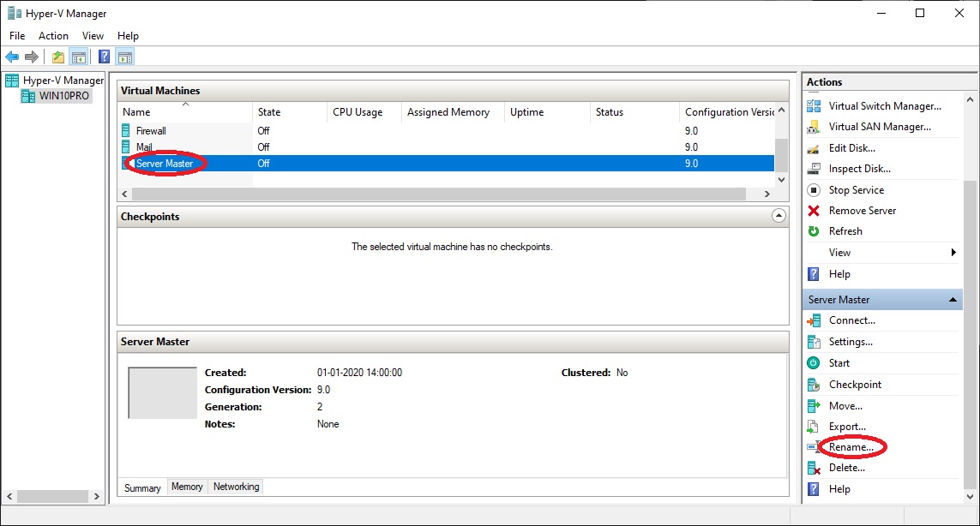Screen dimensions: 980x526
Task: Click the VM list scroll down arrow
Action: coord(781,179)
